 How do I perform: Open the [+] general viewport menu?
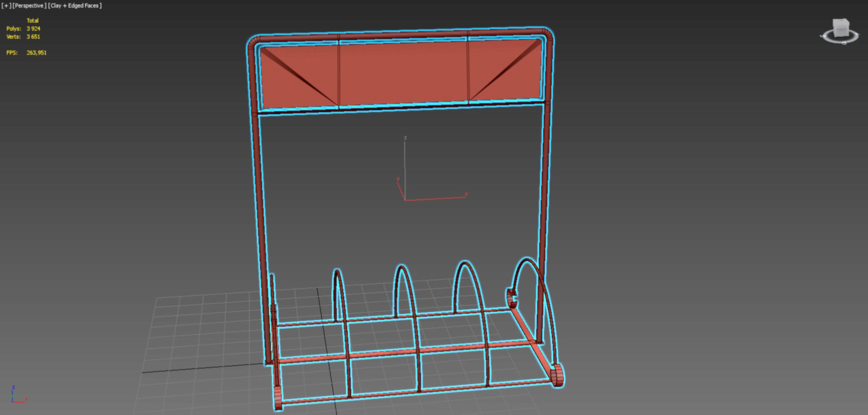tap(6, 6)
